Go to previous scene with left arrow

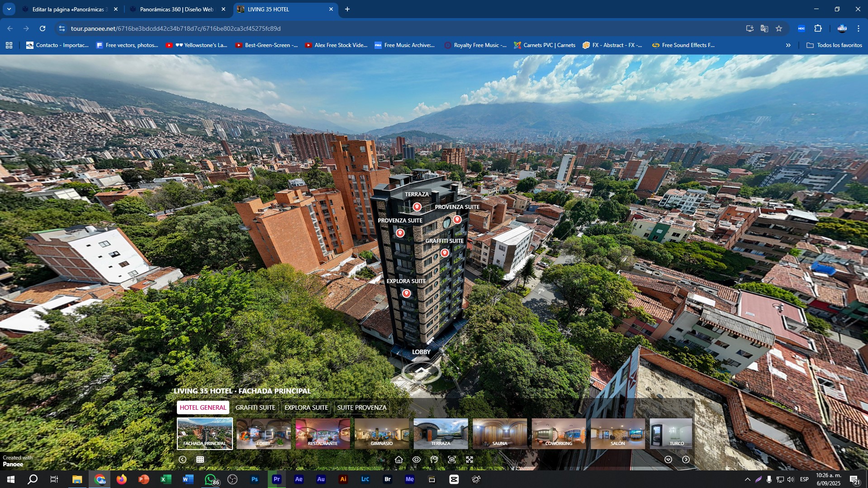182,460
